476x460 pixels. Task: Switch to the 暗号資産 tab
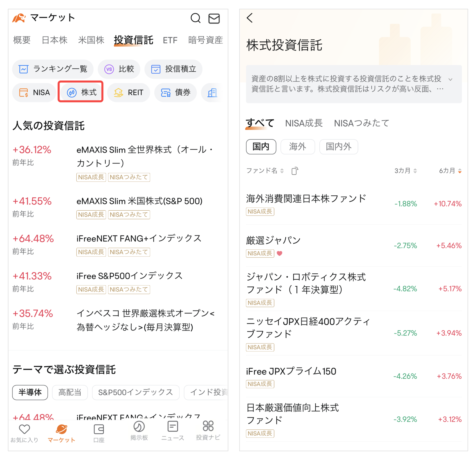(x=205, y=40)
